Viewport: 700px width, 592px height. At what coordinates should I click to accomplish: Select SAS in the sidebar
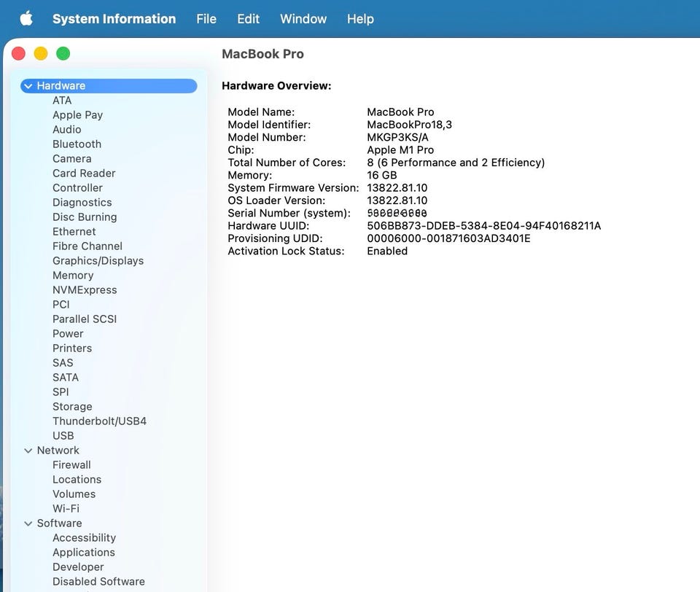coord(63,363)
